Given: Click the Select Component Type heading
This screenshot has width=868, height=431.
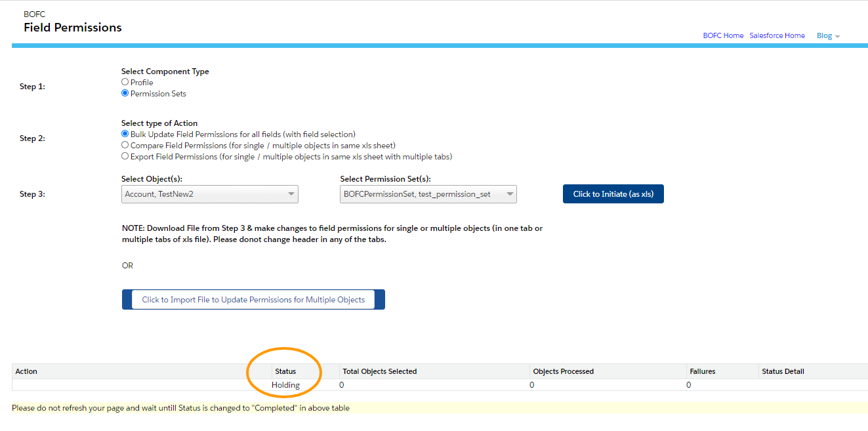Looking at the screenshot, I should [165, 72].
